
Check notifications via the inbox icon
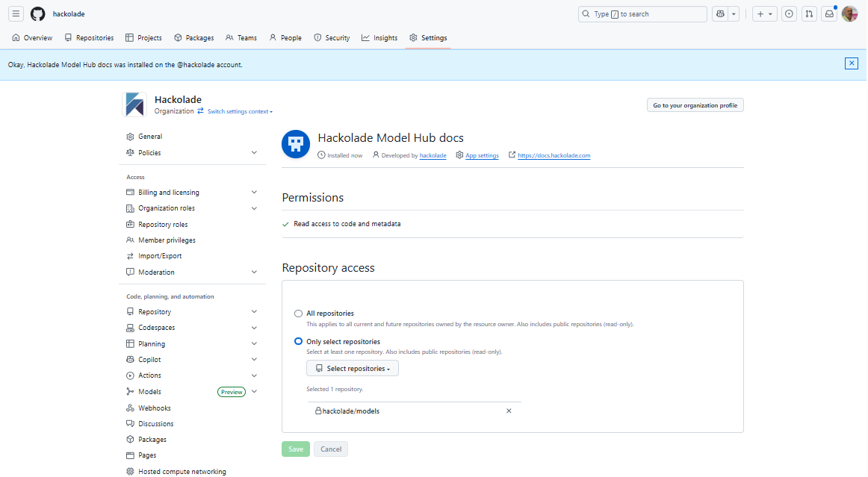point(829,13)
